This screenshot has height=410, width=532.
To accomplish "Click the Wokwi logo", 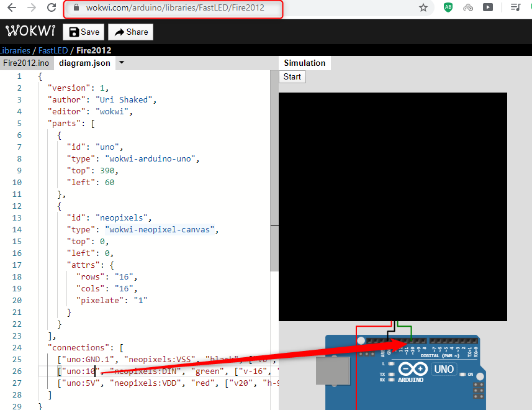I will click(x=30, y=30).
